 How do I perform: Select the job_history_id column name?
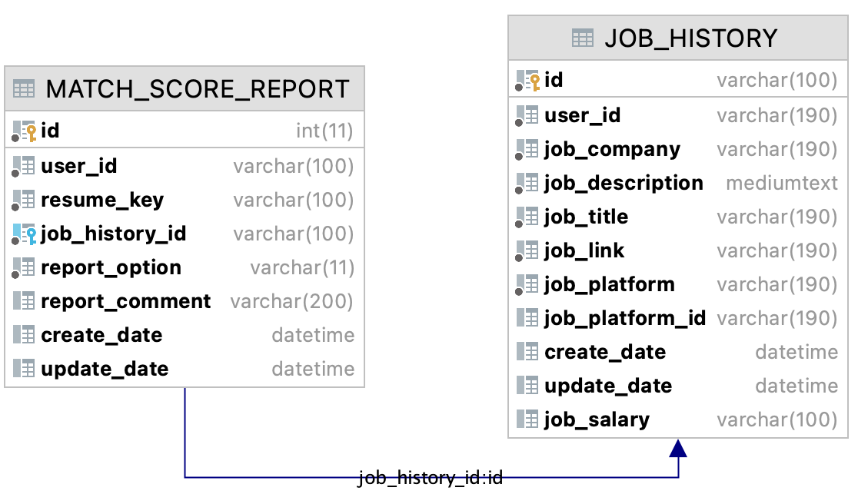[114, 234]
